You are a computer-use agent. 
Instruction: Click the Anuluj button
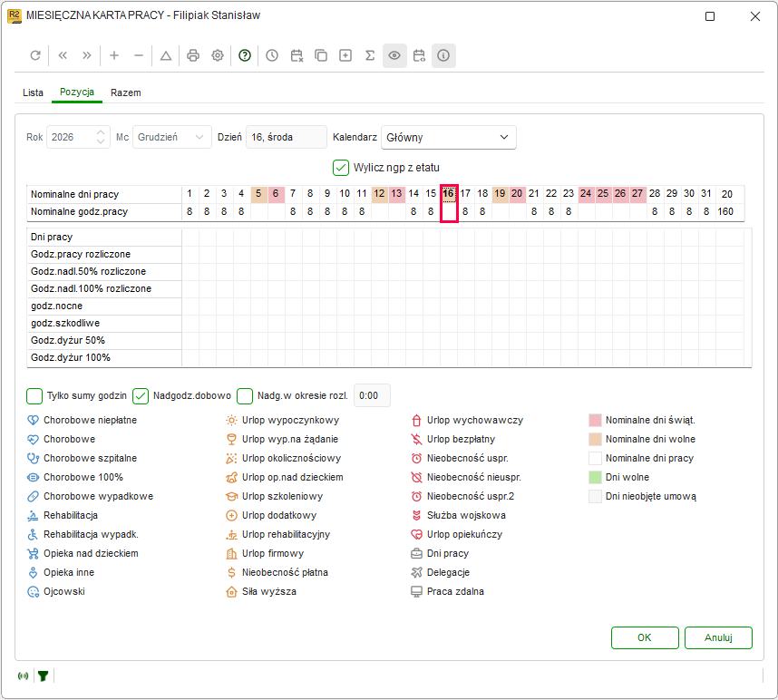(x=718, y=638)
